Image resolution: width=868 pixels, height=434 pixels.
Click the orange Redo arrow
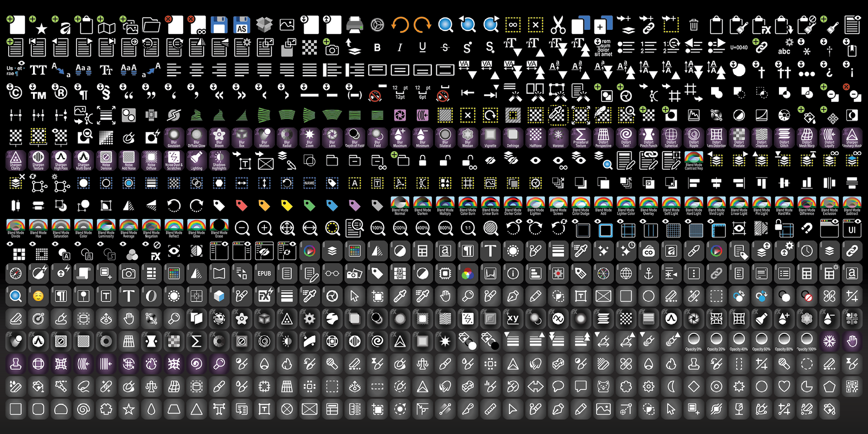[423, 25]
